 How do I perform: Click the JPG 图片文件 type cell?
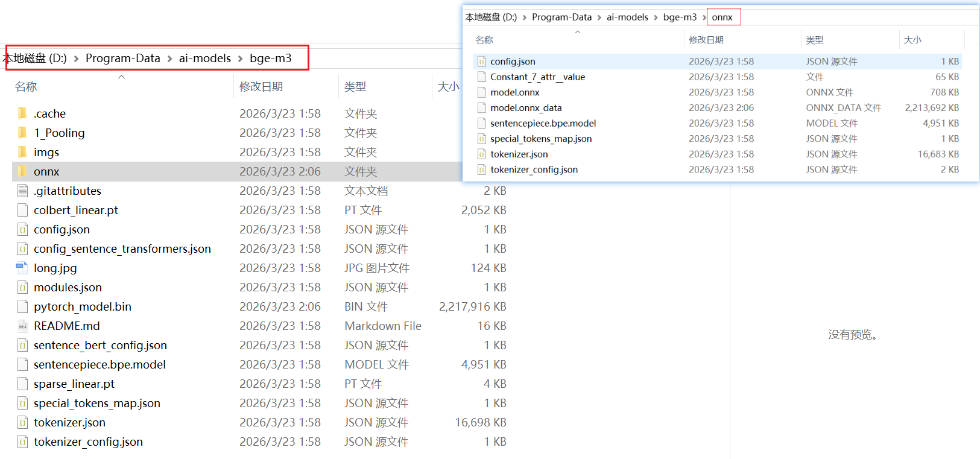(377, 268)
